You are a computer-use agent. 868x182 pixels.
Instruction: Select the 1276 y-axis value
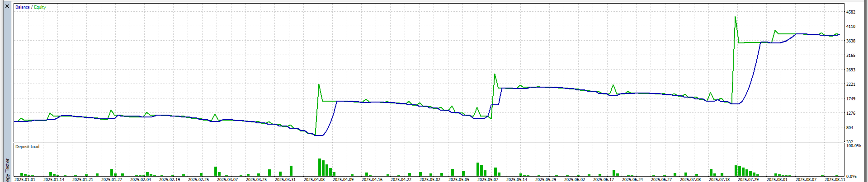pyautogui.click(x=850, y=113)
